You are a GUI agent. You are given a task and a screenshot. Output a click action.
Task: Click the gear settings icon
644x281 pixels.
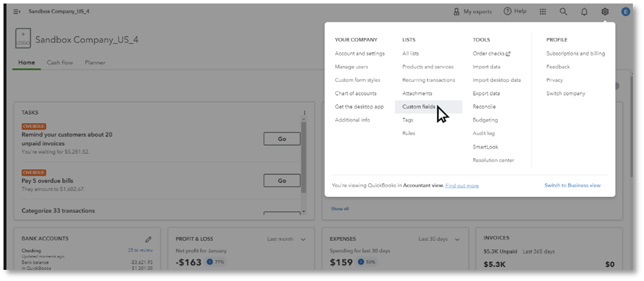coord(605,12)
